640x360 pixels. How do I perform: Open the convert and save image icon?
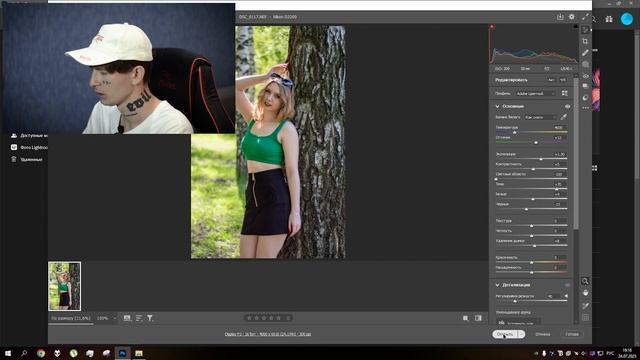(560, 17)
